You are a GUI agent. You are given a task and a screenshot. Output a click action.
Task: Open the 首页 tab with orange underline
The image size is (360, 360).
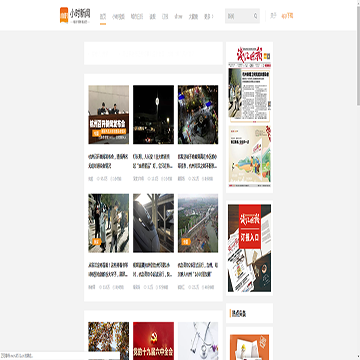[103, 16]
